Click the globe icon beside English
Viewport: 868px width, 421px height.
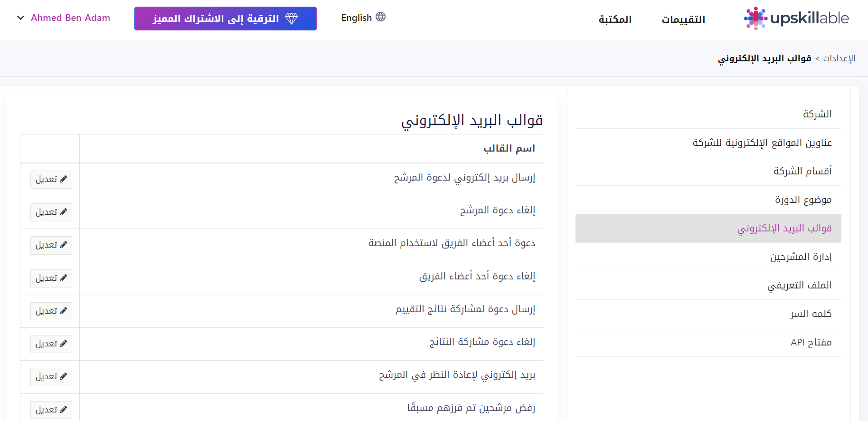tap(380, 17)
